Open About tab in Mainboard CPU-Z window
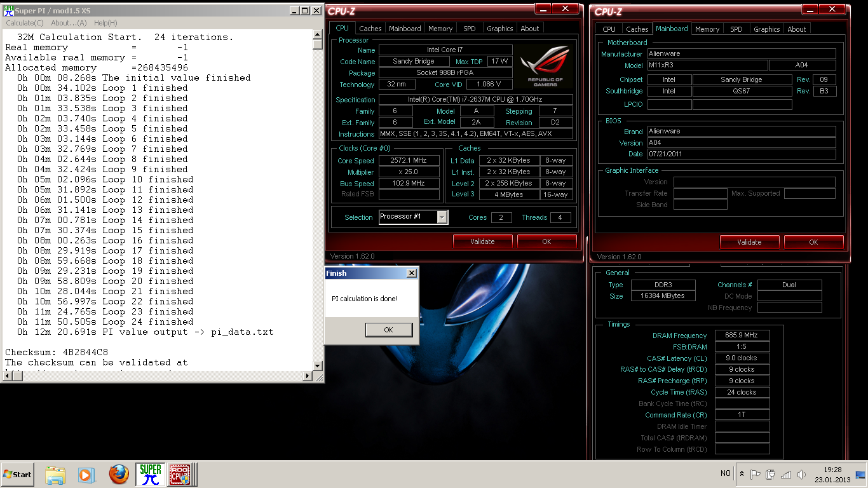The width and height of the screenshot is (868, 488). [x=797, y=29]
